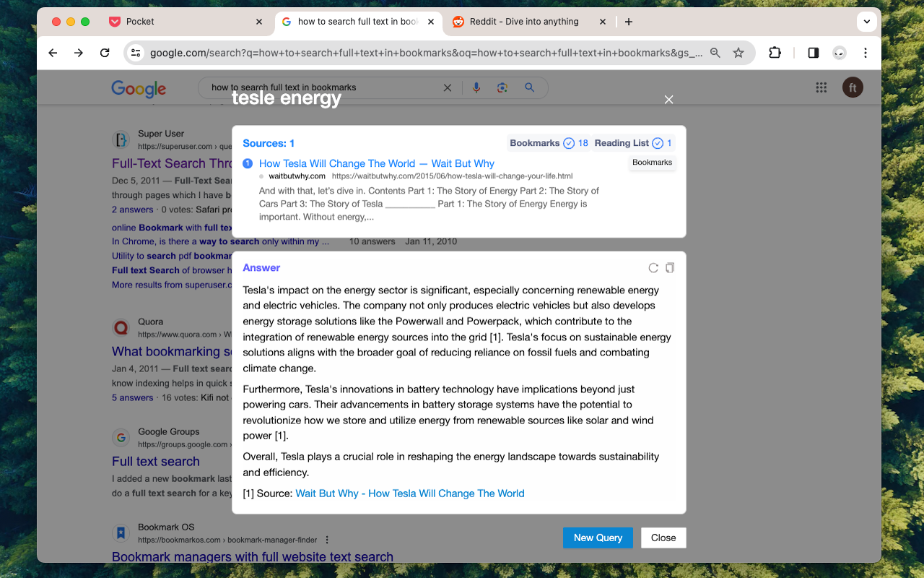This screenshot has height=578, width=924.
Task: Start a New Query
Action: [x=598, y=538]
